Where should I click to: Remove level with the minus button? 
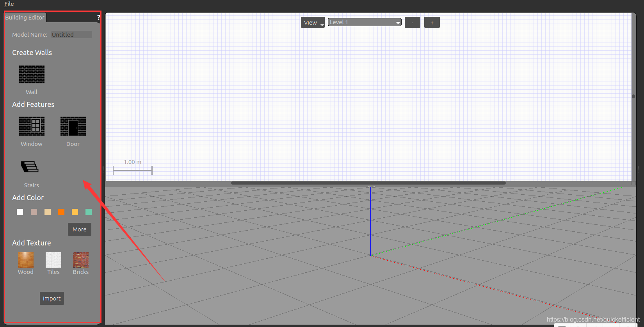(413, 22)
